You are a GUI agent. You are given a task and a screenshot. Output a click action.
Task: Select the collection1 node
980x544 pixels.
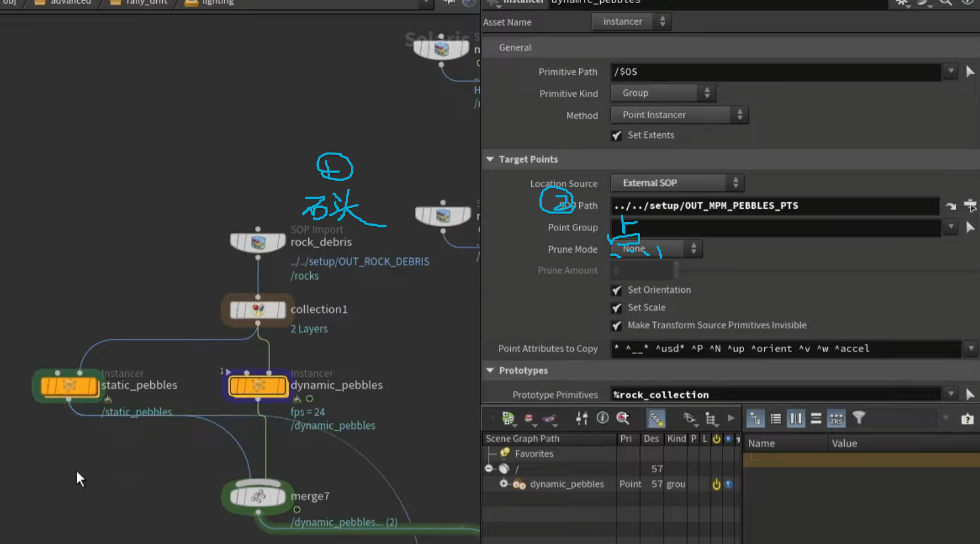pyautogui.click(x=257, y=309)
